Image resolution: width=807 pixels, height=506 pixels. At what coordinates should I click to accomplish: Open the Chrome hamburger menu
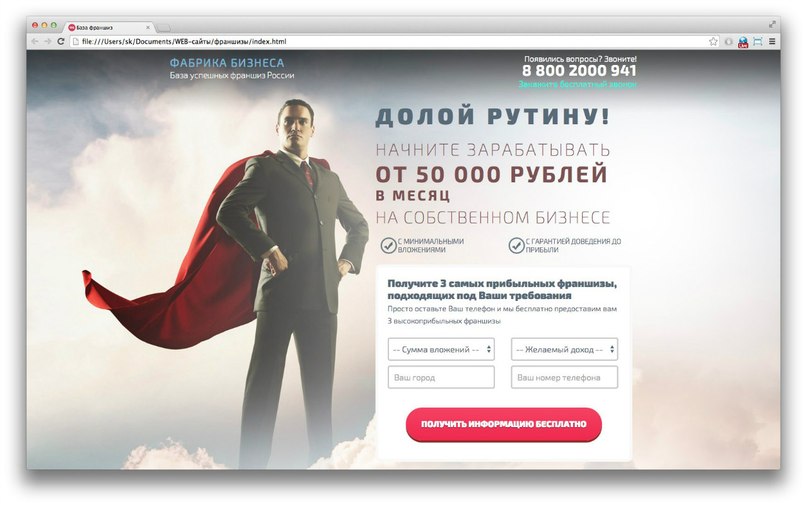pyautogui.click(x=772, y=41)
